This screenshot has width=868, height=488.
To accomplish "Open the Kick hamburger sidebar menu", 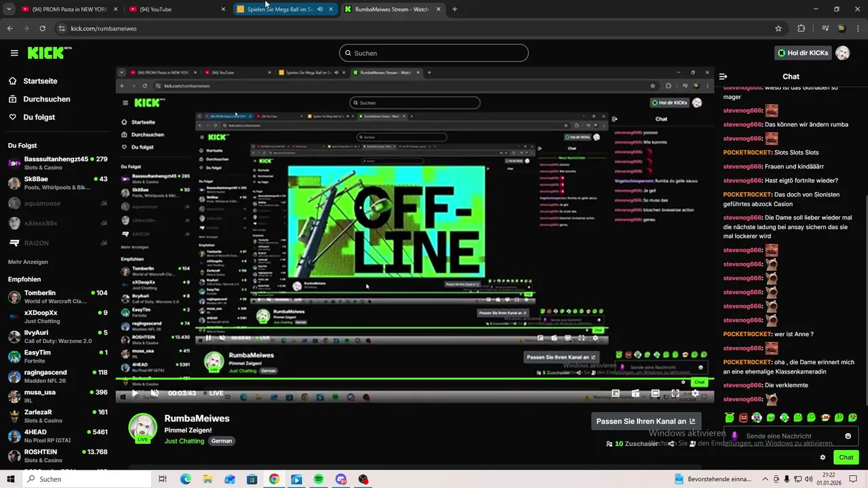I will 14,53.
